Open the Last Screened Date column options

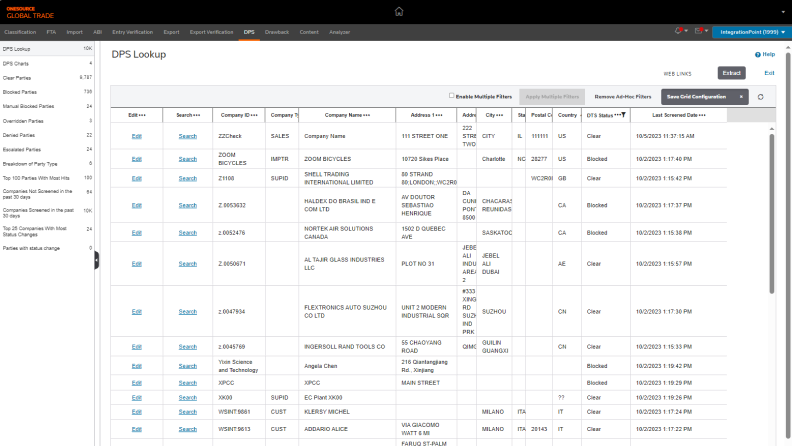point(704,115)
